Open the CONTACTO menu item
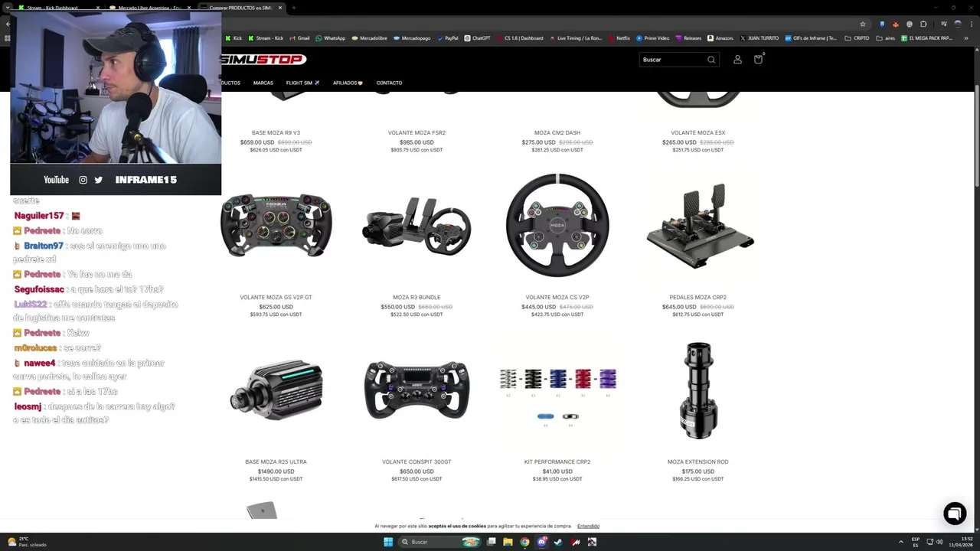This screenshot has height=551, width=980. [x=389, y=83]
